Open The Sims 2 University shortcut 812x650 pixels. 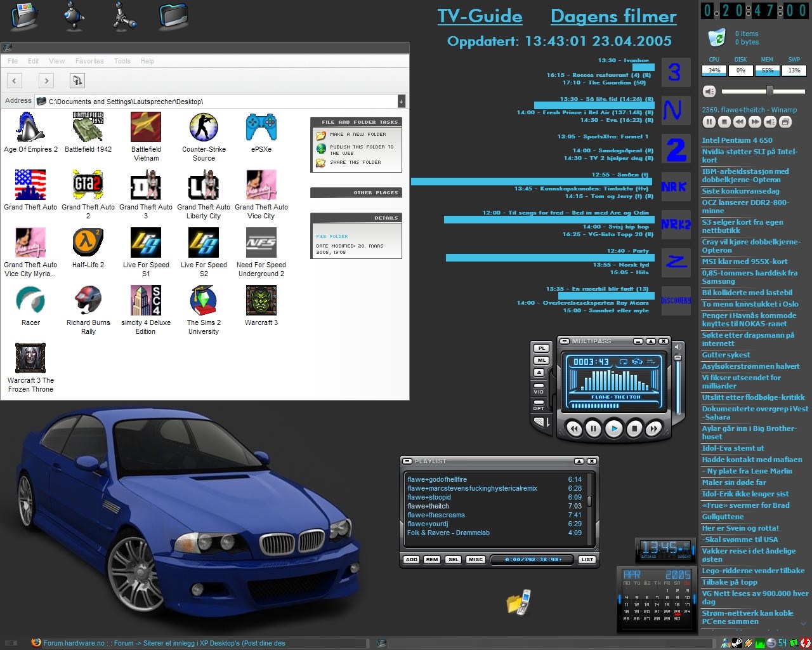click(204, 310)
